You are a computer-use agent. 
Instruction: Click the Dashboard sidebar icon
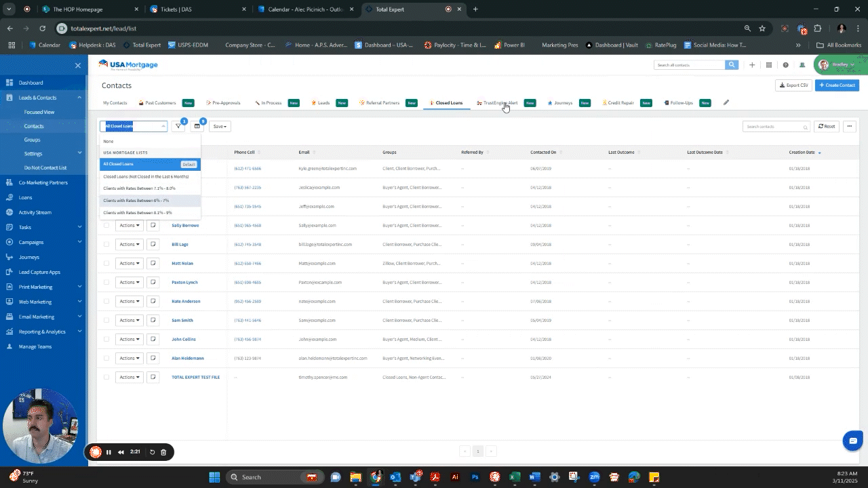click(x=9, y=83)
